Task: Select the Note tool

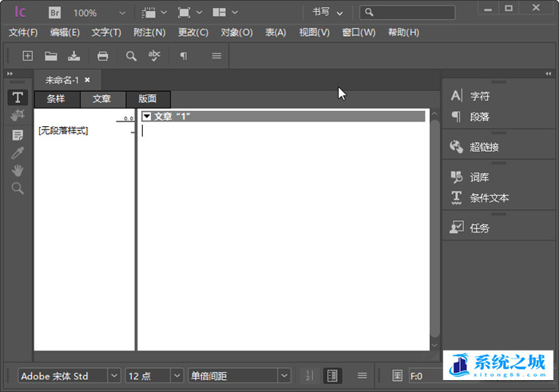Action: pyautogui.click(x=18, y=135)
